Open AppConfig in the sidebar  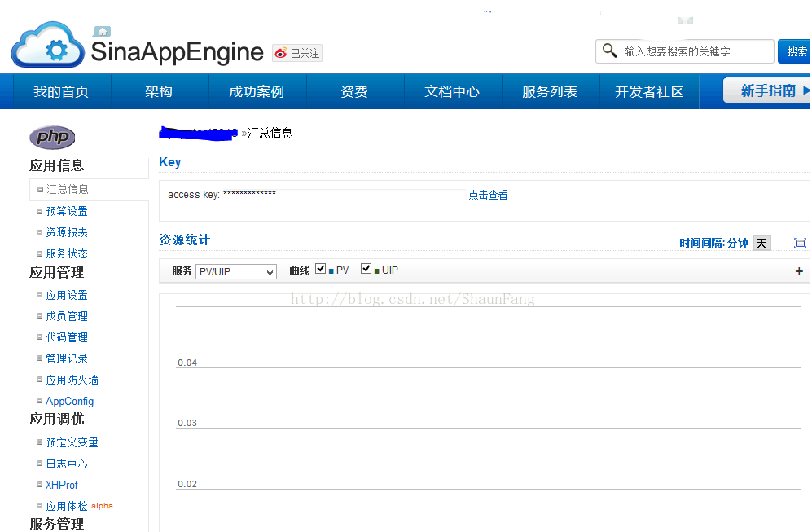(x=69, y=401)
